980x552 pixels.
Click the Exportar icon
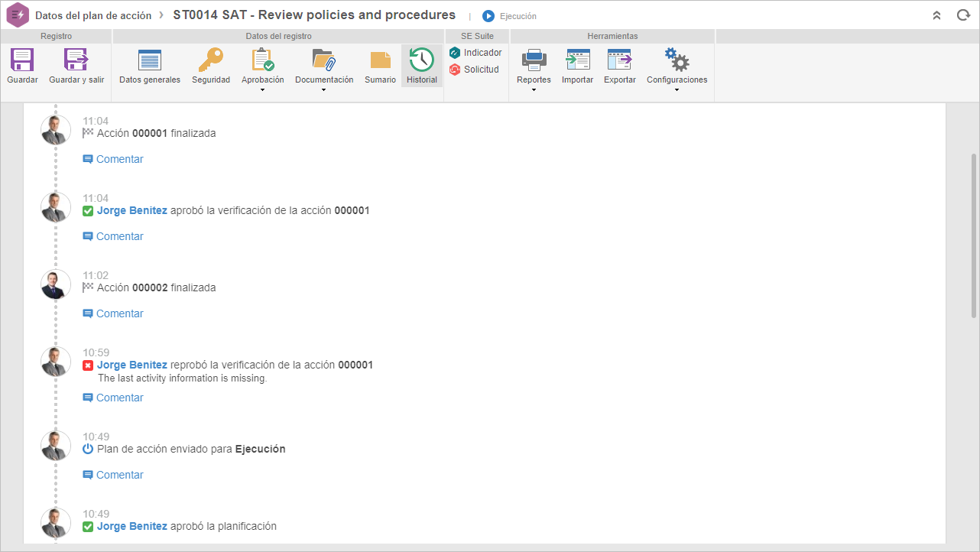click(619, 60)
